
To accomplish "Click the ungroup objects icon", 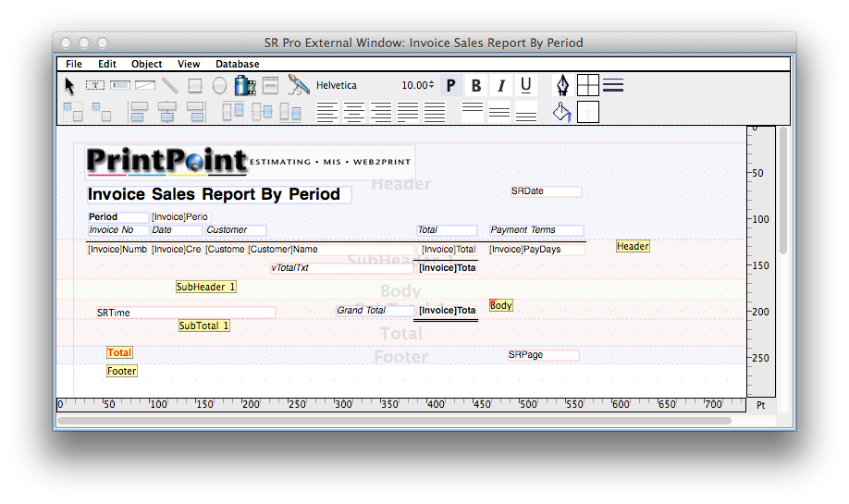I will 101,113.
